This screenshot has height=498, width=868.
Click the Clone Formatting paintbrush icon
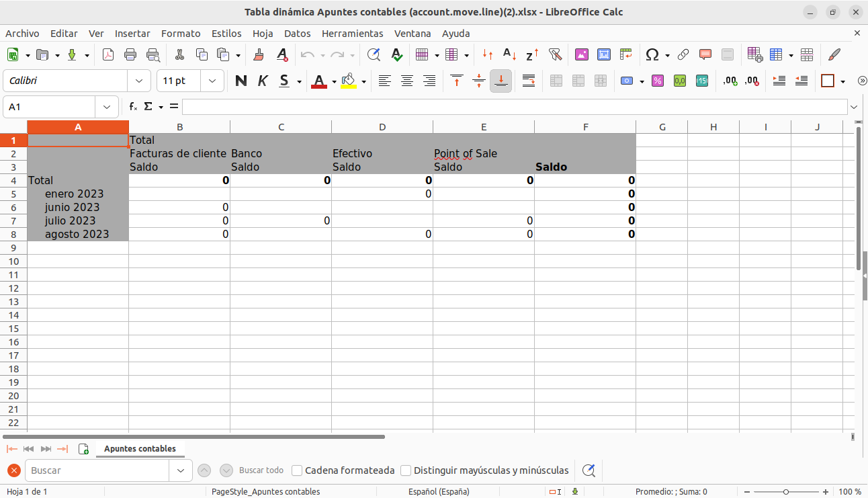click(259, 55)
